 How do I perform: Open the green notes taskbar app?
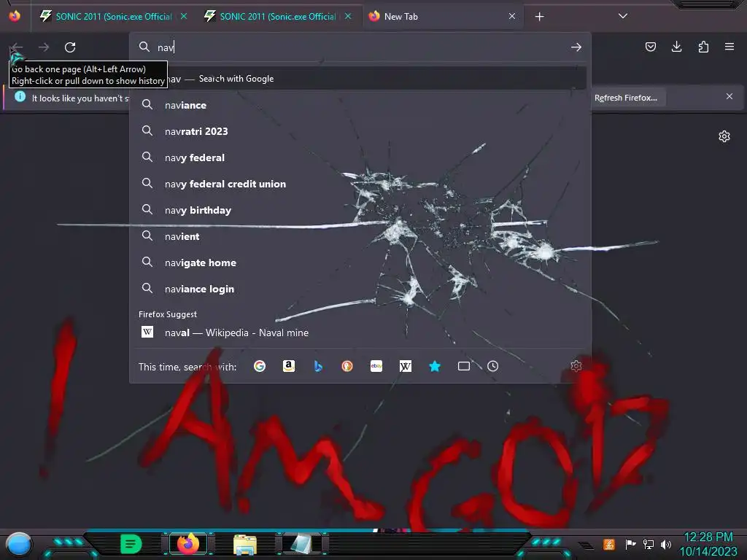tap(131, 544)
